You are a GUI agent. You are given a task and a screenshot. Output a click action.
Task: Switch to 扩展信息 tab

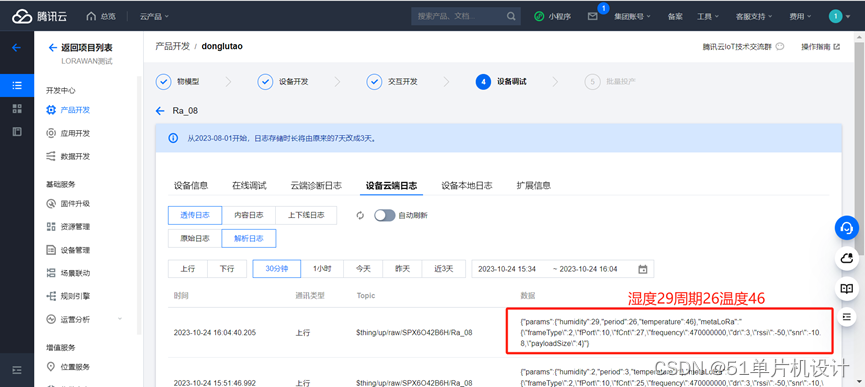pos(533,185)
